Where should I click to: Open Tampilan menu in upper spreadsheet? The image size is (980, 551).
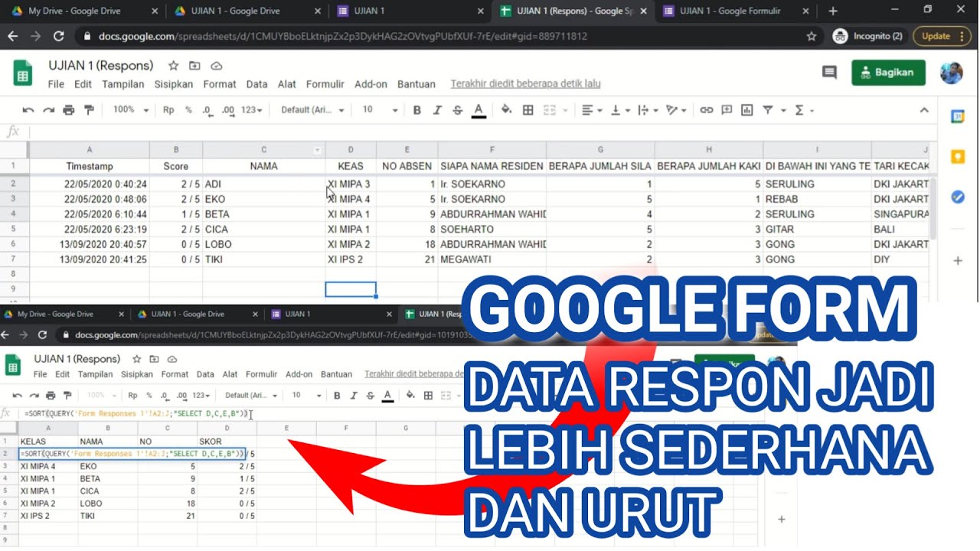pos(123,84)
